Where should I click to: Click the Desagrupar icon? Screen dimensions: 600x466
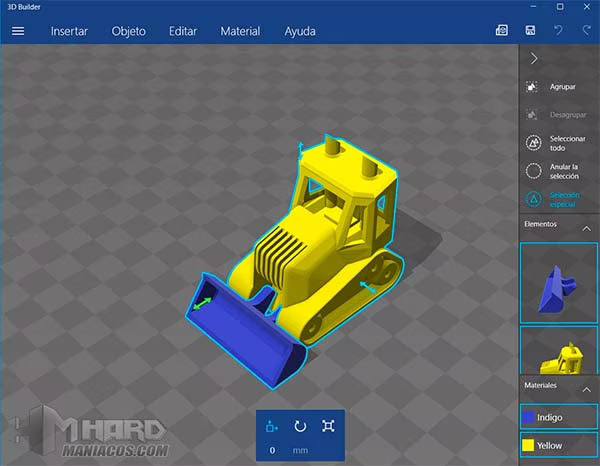pyautogui.click(x=532, y=114)
